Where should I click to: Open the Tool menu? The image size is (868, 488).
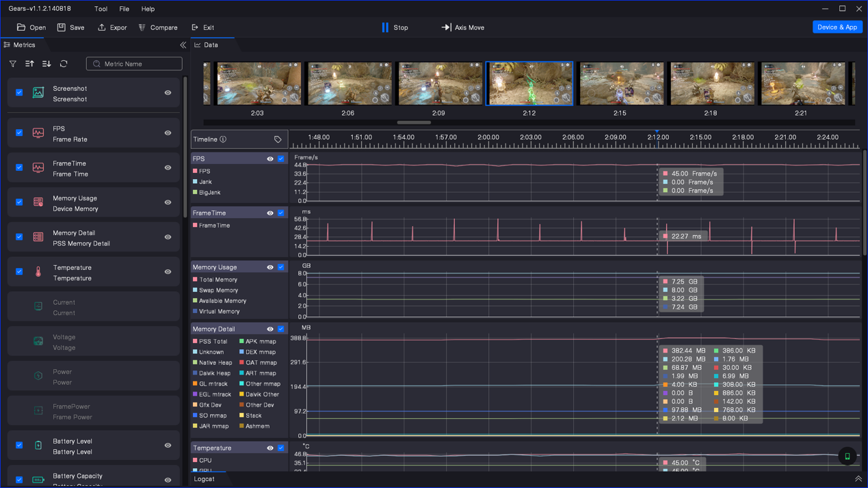pyautogui.click(x=101, y=9)
